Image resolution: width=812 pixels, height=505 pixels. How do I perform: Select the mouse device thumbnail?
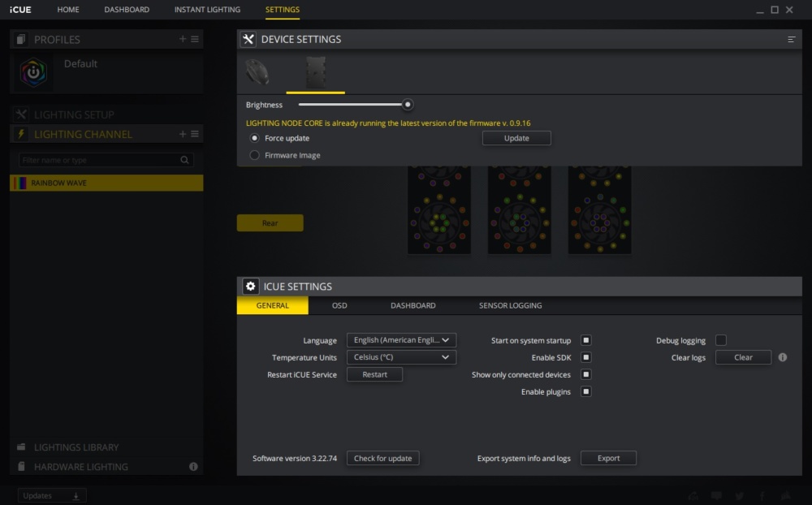[x=257, y=72]
